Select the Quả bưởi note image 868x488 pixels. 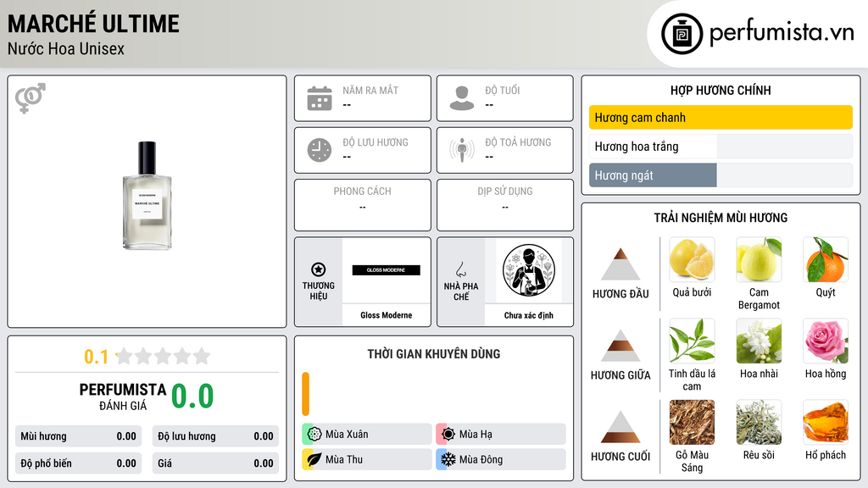(692, 259)
